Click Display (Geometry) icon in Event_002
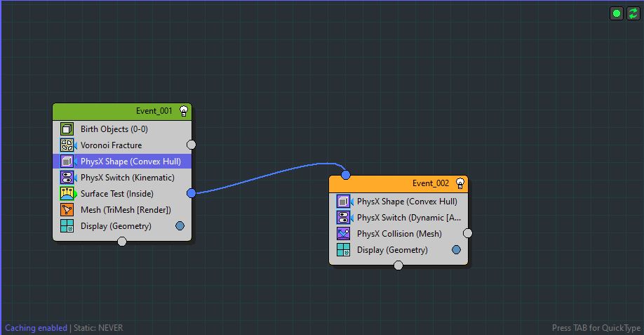644x335 pixels. (343, 250)
